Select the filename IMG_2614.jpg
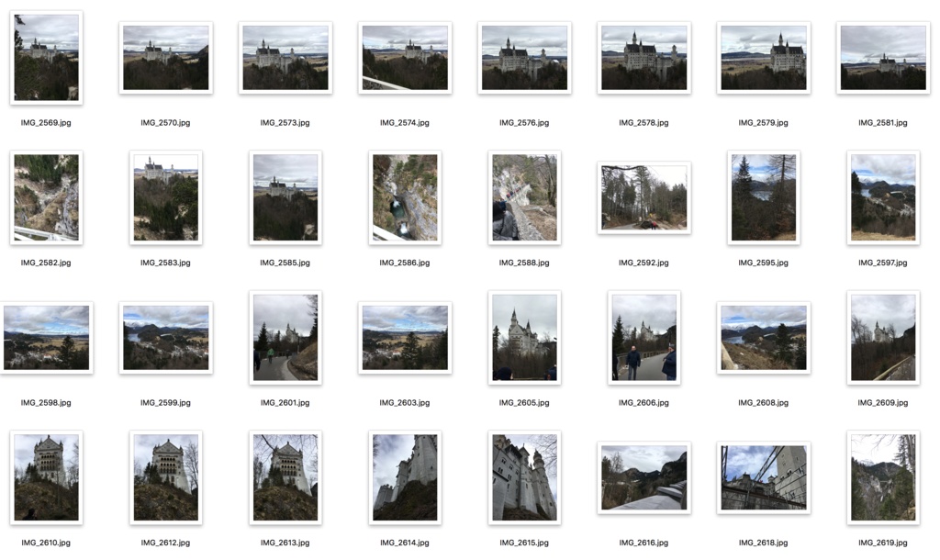Viewport: 940px width, 560px height. click(x=405, y=543)
